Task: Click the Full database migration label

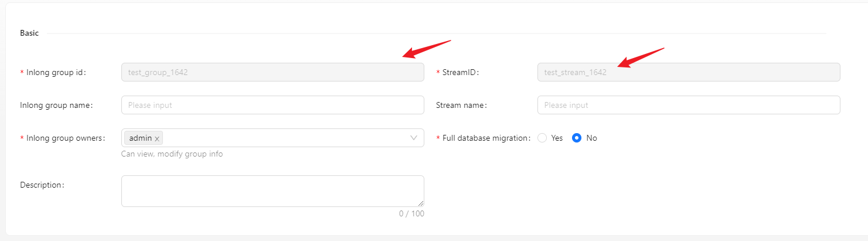Action: point(486,138)
